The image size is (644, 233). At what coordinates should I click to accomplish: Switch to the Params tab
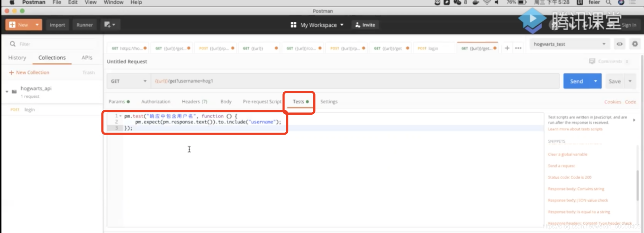click(119, 102)
